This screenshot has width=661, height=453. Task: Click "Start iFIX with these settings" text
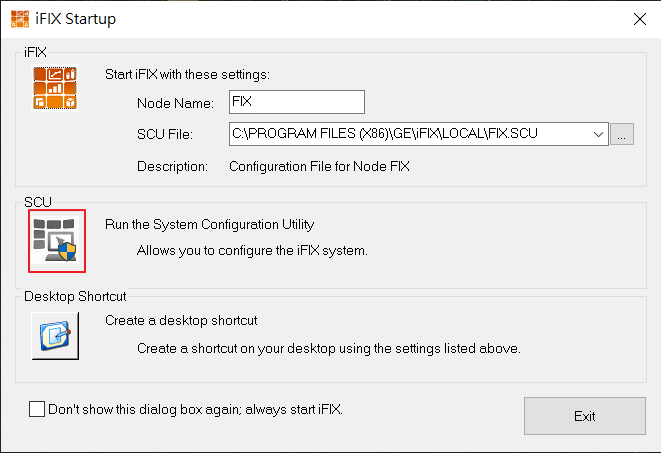click(x=187, y=74)
